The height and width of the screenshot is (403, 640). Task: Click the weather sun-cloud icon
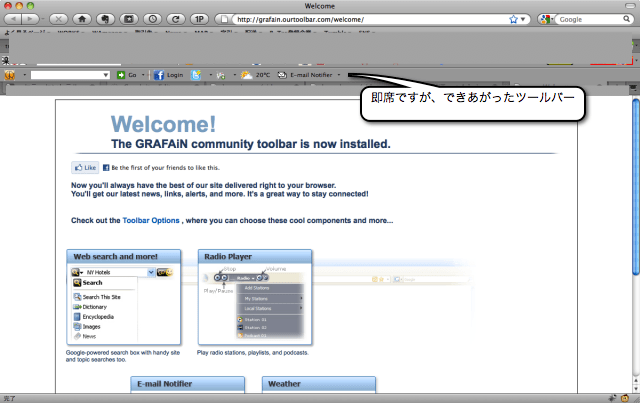click(x=247, y=75)
